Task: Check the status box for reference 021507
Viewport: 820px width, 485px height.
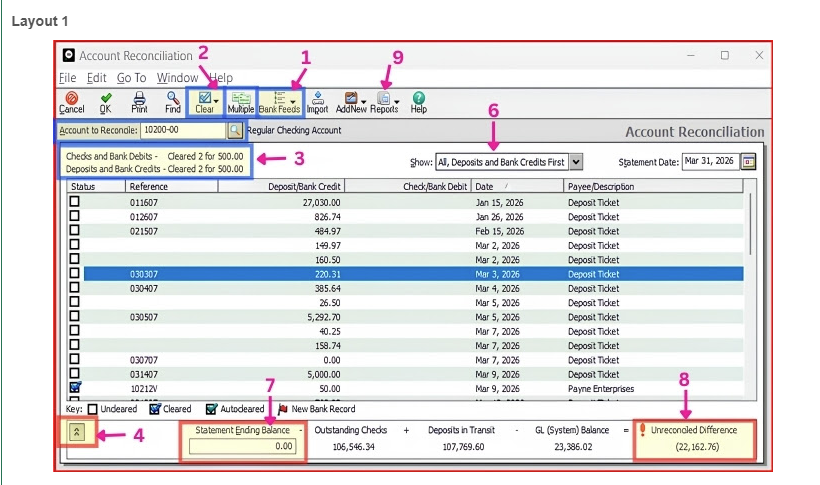Action: 75,230
